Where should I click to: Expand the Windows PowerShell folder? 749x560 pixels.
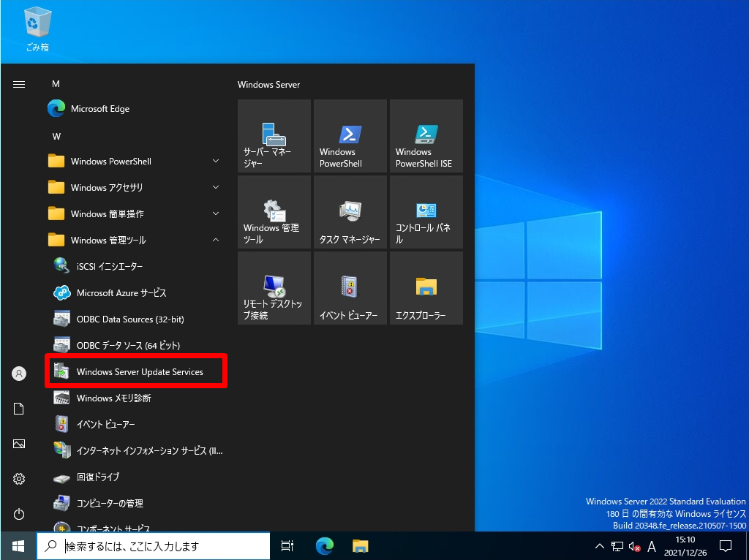(135, 162)
